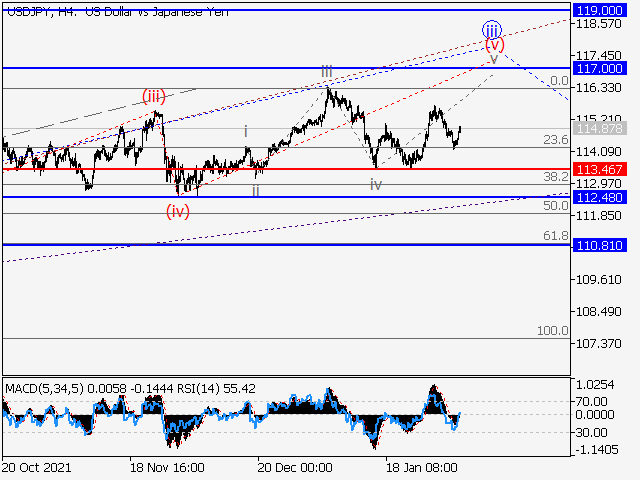Click the MACD(5,34,5) indicator label
The height and width of the screenshot is (480, 640).
[44, 389]
